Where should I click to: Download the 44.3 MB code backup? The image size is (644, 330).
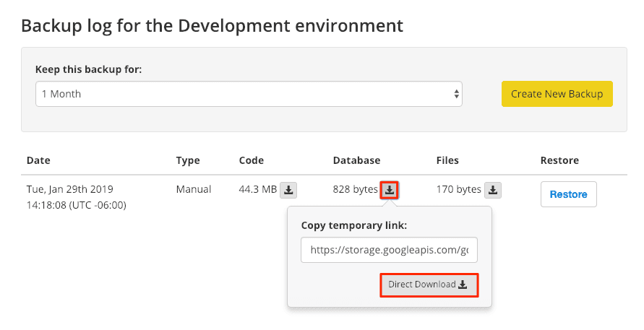(288, 190)
